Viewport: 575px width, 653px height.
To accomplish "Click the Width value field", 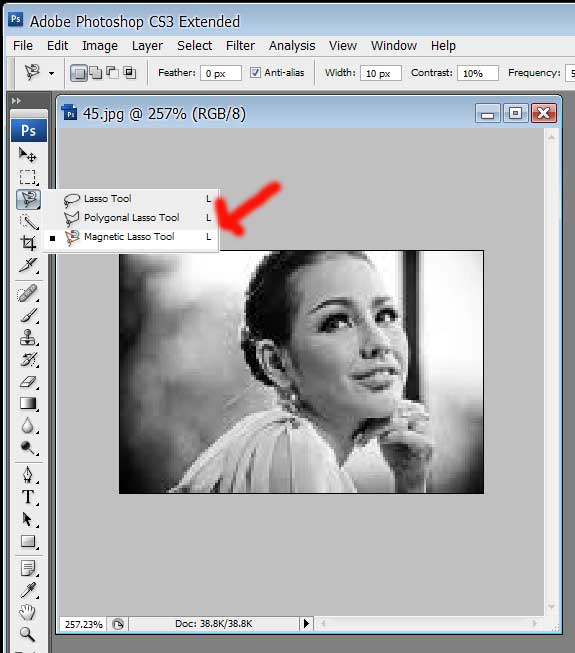I will pyautogui.click(x=381, y=73).
